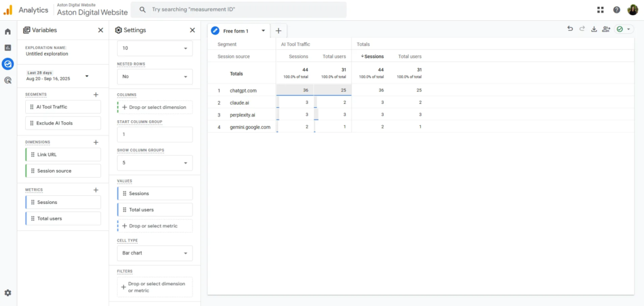Open the Show Column Groups dropdown
Image resolution: width=644 pixels, height=306 pixels.
coord(155,162)
